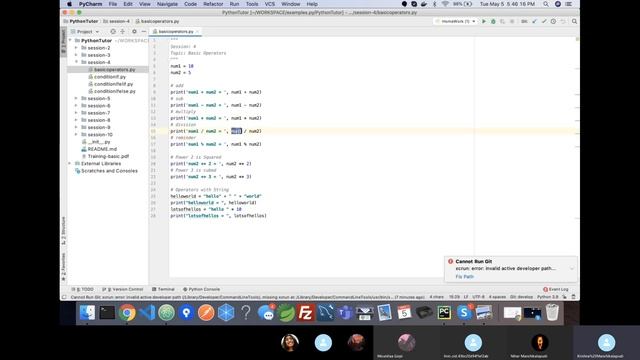
Task: Select conditionifelse.py in project tree
Action: click(x=115, y=91)
